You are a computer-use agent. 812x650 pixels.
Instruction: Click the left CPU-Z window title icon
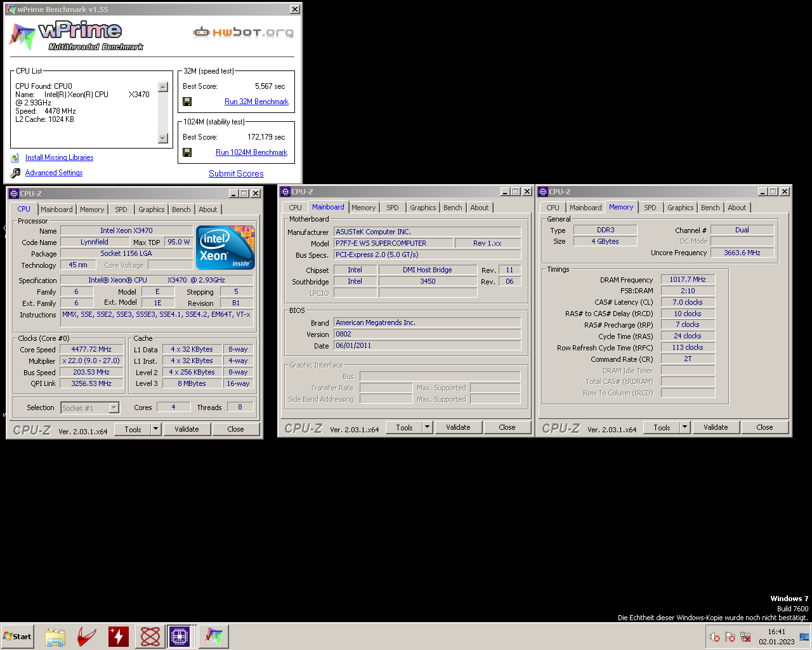pyautogui.click(x=14, y=194)
